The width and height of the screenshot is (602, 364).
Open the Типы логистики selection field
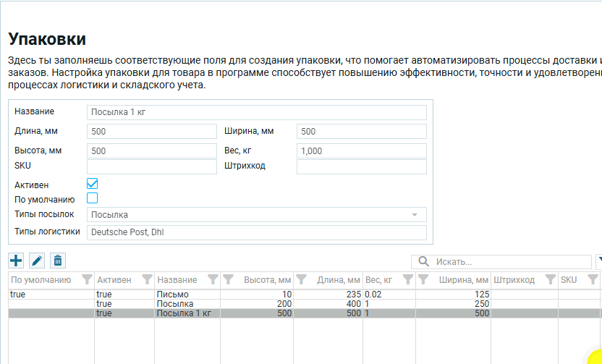tap(256, 232)
